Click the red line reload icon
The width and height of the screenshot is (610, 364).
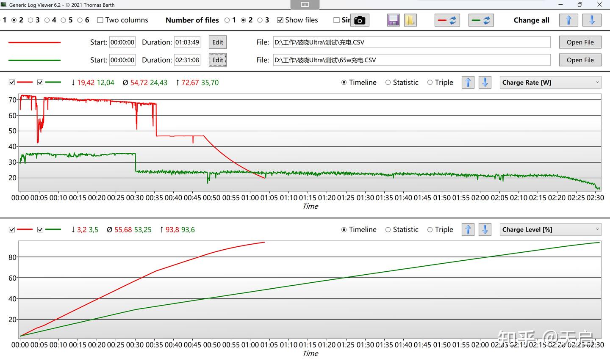pyautogui.click(x=447, y=20)
